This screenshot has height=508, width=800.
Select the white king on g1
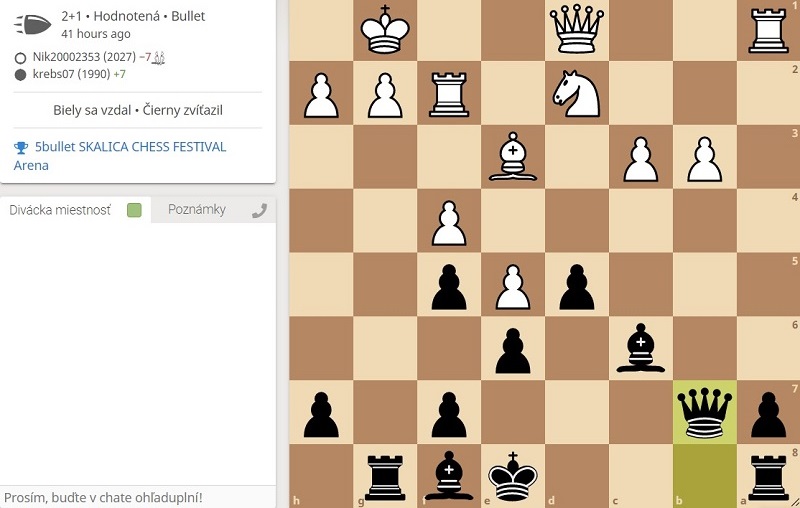click(x=385, y=30)
